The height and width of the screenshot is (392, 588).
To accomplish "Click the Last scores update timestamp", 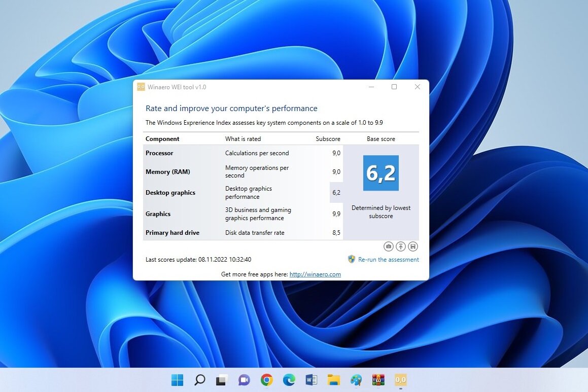I will pyautogui.click(x=198, y=259).
